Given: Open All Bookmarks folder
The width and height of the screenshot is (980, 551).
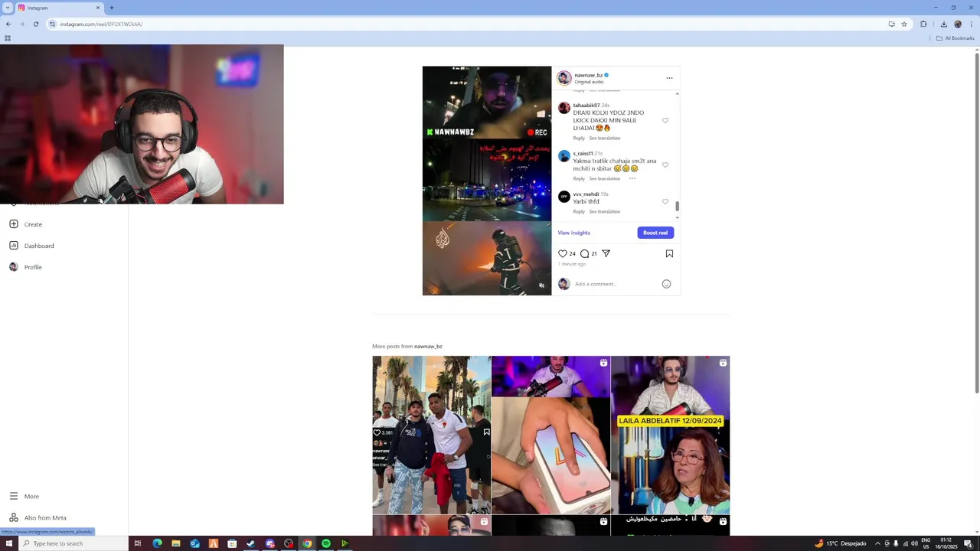Looking at the screenshot, I should [x=955, y=38].
